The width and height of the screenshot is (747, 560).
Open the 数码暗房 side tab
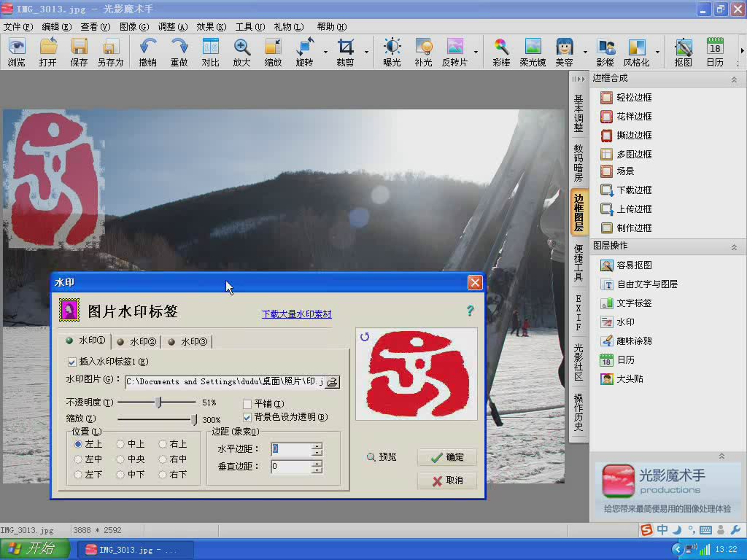click(578, 163)
